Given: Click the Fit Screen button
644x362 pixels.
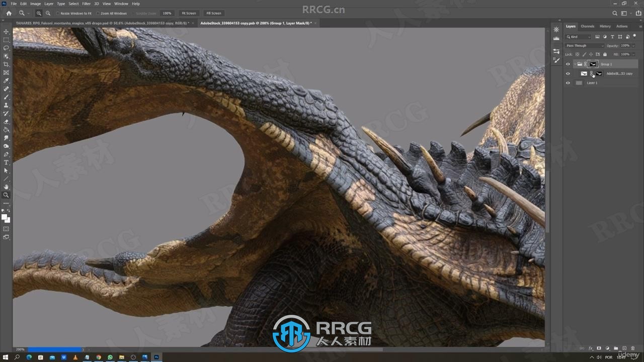Looking at the screenshot, I should 189,13.
